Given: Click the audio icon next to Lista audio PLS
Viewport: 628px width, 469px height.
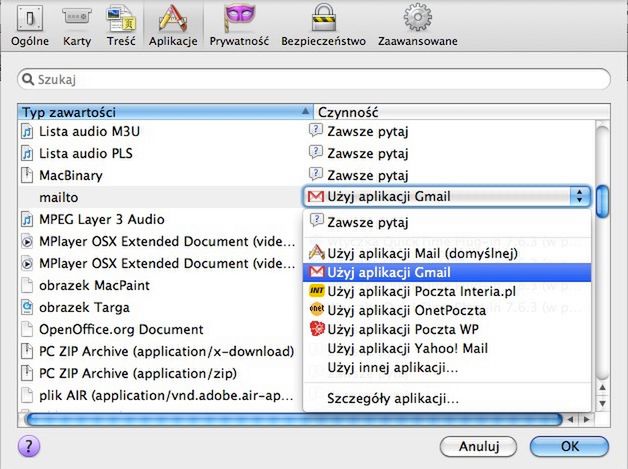Looking at the screenshot, I should (x=27, y=153).
